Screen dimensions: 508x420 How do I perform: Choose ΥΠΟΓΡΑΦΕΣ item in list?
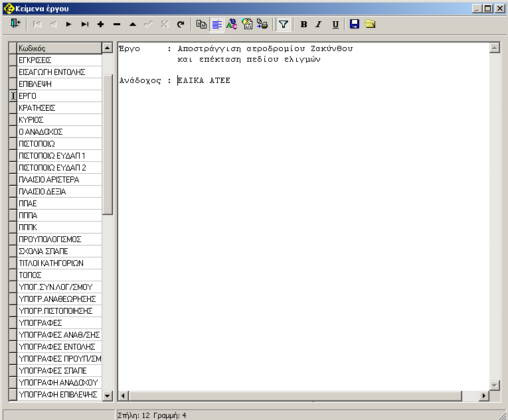59,322
